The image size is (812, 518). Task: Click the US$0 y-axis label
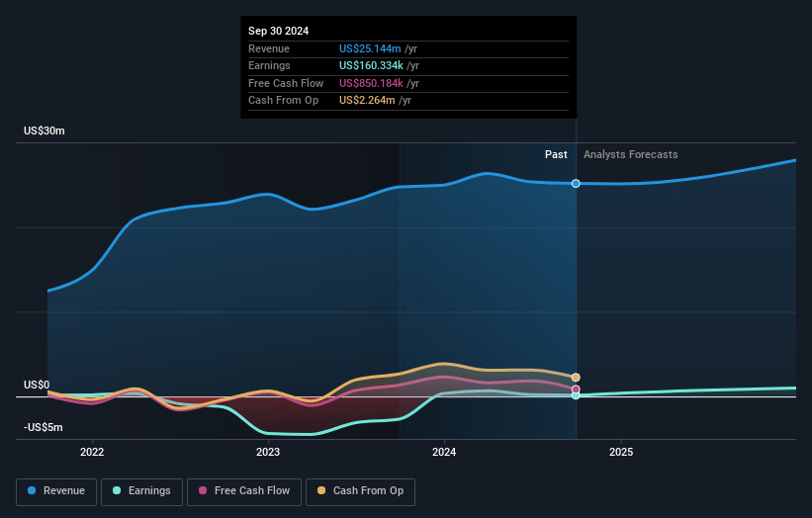(37, 385)
